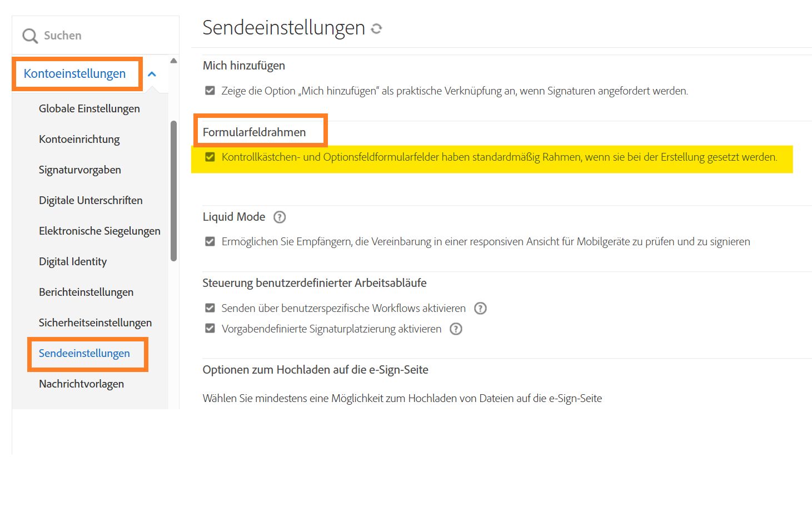
Task: Click the search magnifier icon
Action: point(29,36)
